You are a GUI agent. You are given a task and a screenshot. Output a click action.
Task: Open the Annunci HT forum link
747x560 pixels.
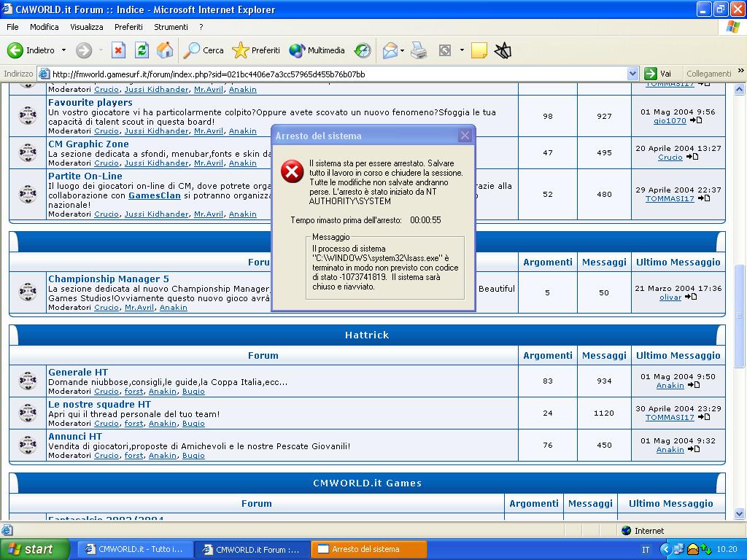click(75, 436)
